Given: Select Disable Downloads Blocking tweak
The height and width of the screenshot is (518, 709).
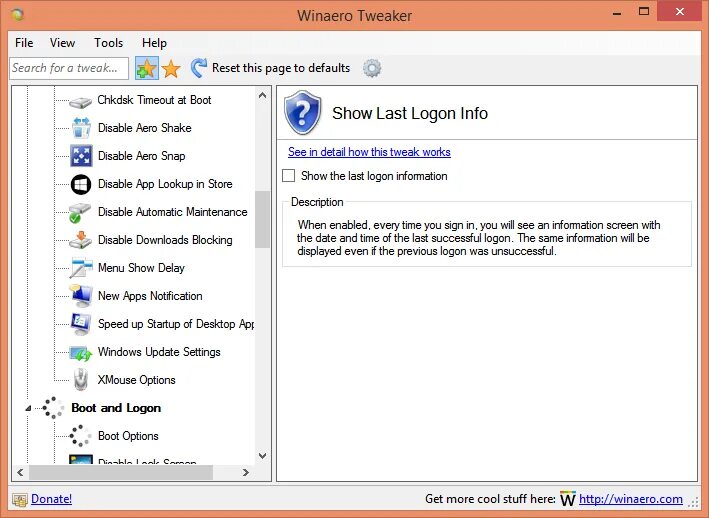Looking at the screenshot, I should pos(165,240).
